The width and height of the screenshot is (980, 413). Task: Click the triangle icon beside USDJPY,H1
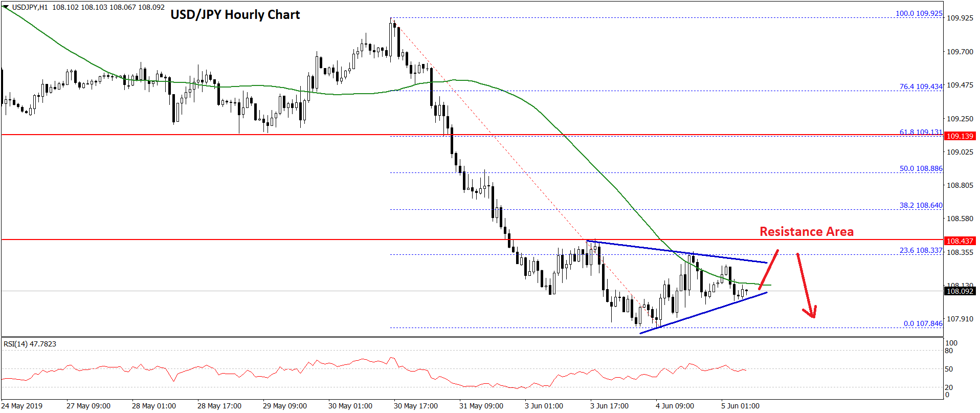(6, 7)
